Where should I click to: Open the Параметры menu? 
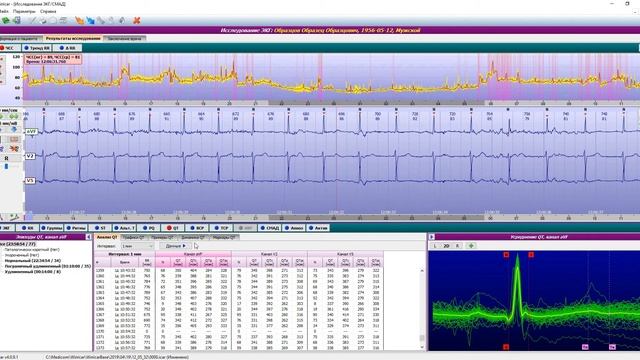point(24,11)
